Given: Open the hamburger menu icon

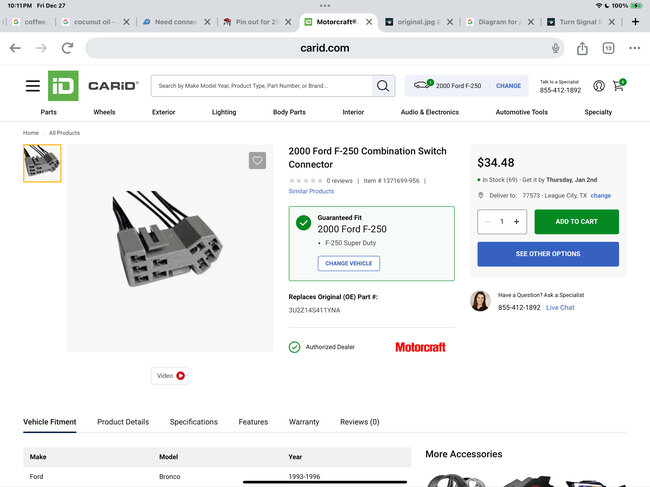Looking at the screenshot, I should point(33,86).
